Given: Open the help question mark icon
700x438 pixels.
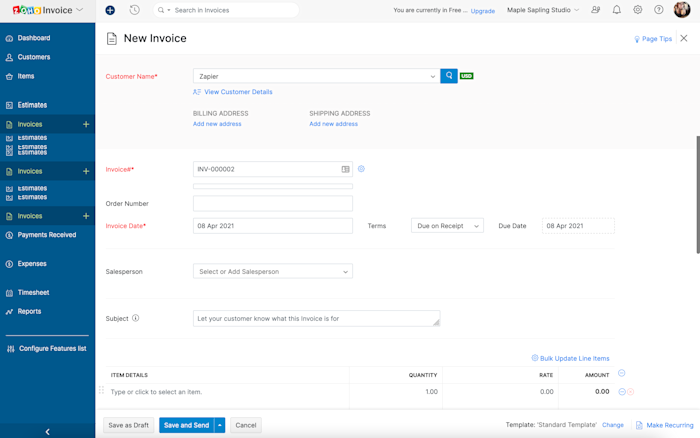Looking at the screenshot, I should (x=658, y=10).
